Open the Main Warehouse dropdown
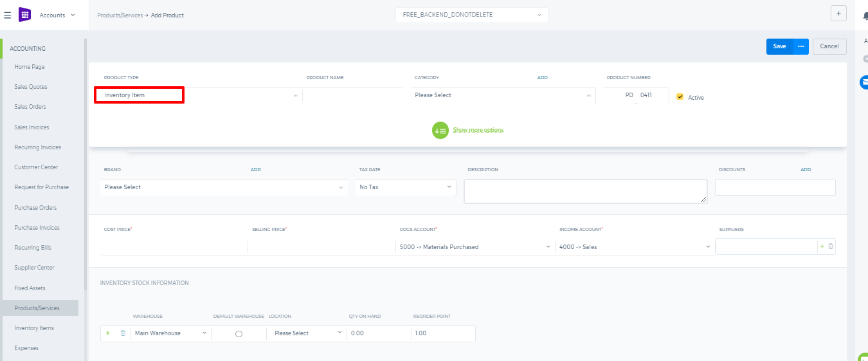The width and height of the screenshot is (868, 361). point(170,333)
